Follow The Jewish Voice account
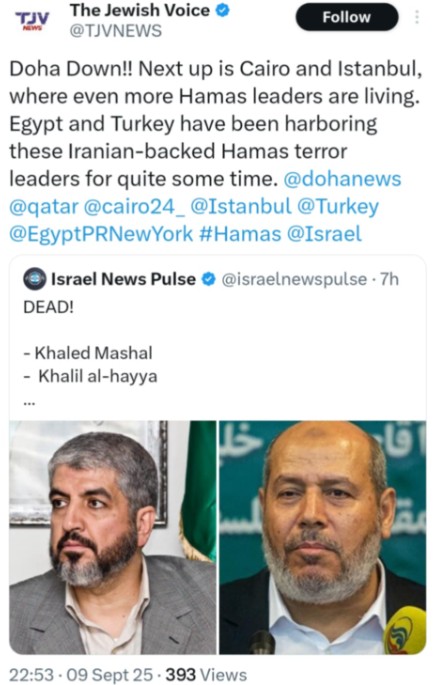Image resolution: width=435 pixels, height=685 pixels. [347, 17]
